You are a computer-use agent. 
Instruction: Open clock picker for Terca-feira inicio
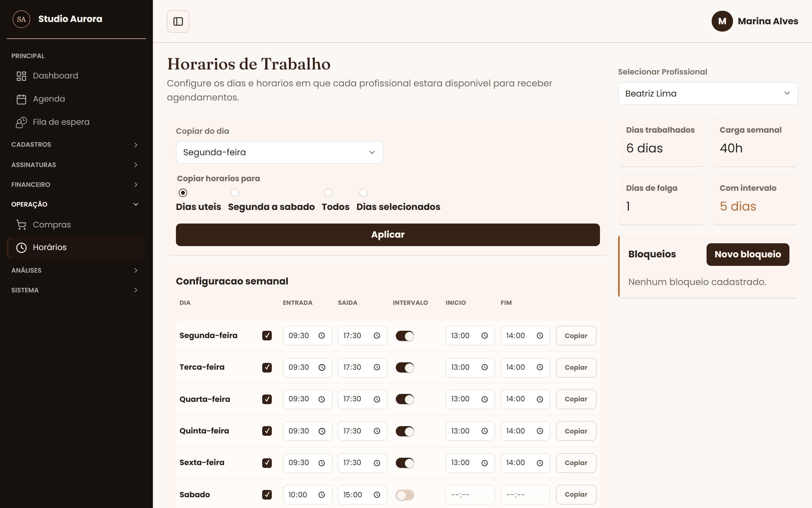click(484, 367)
